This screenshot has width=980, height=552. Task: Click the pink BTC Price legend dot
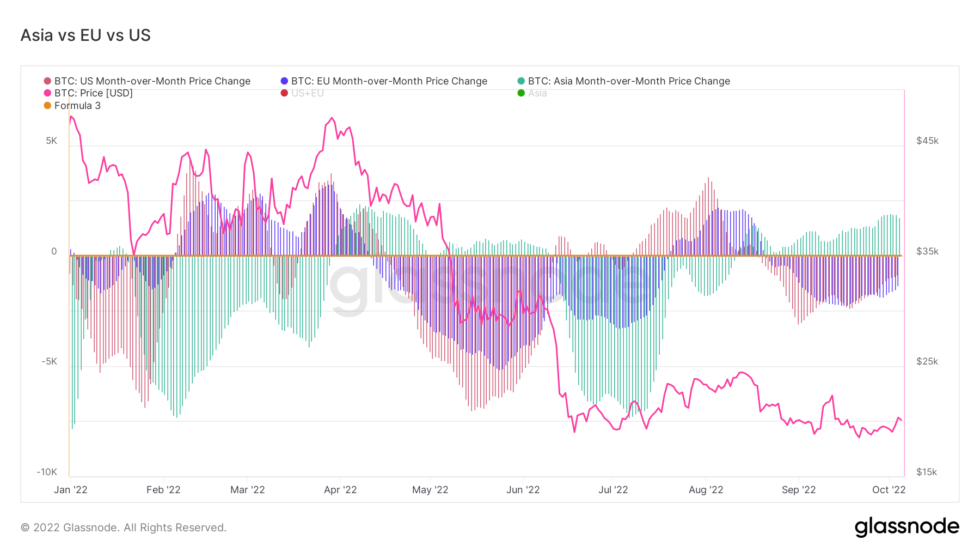48,93
